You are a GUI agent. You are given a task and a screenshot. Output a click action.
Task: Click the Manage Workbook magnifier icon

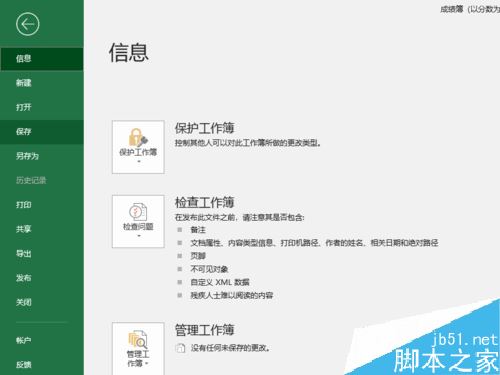(138, 339)
